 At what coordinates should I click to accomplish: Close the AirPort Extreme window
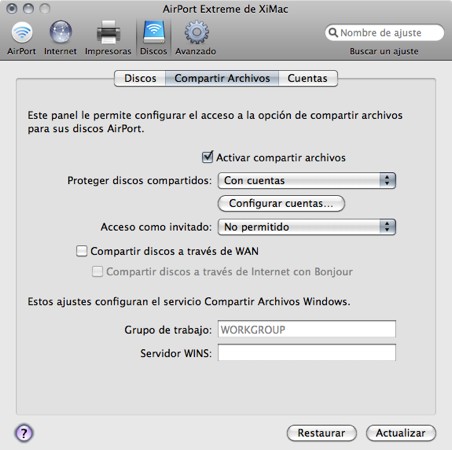tap(12, 8)
